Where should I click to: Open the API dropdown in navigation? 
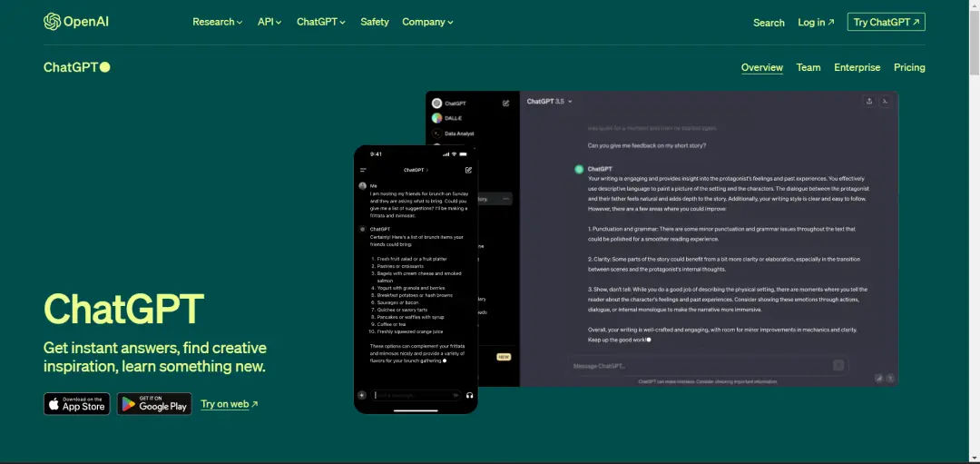coord(269,22)
